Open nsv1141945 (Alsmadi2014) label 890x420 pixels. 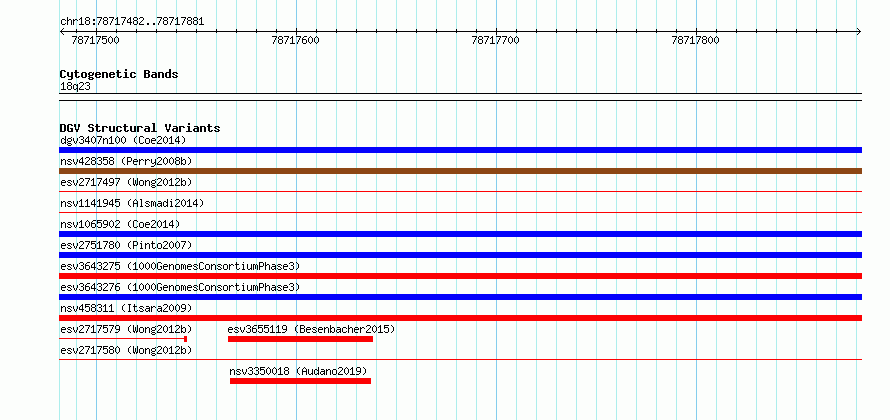(132, 203)
